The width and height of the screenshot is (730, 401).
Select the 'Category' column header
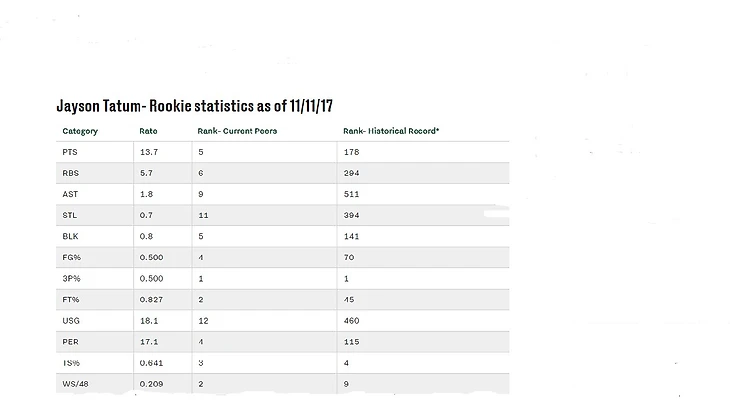(x=80, y=131)
